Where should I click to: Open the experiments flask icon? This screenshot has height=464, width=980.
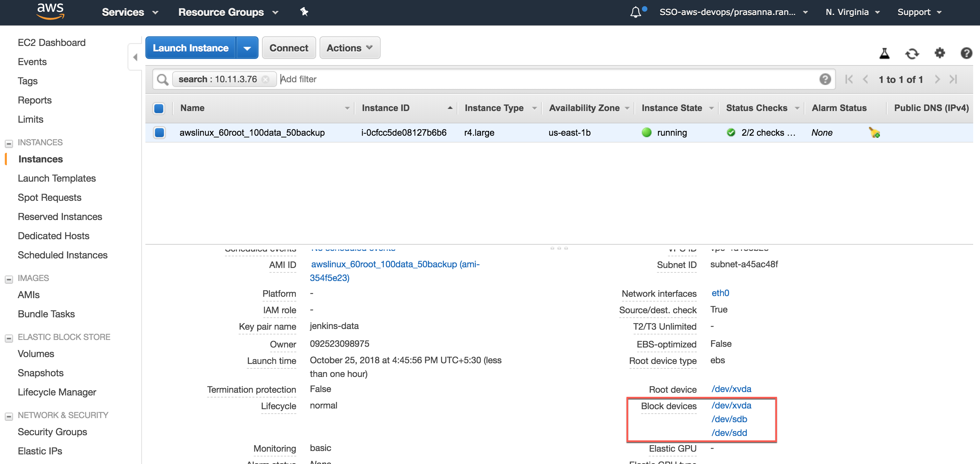[885, 53]
